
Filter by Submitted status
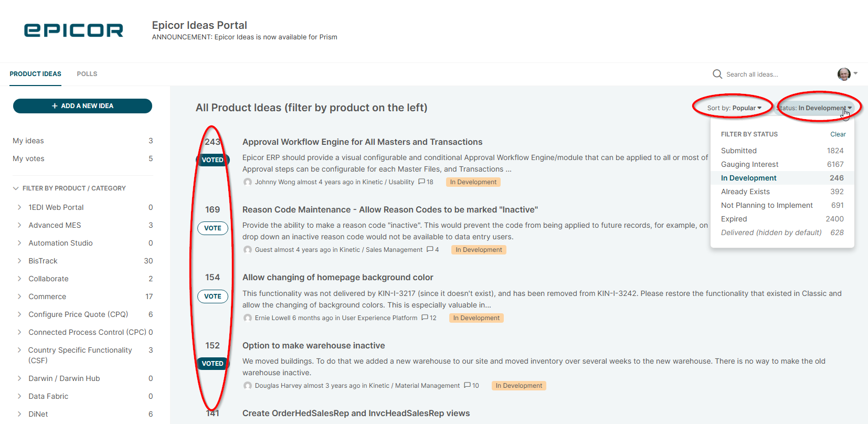click(782, 151)
